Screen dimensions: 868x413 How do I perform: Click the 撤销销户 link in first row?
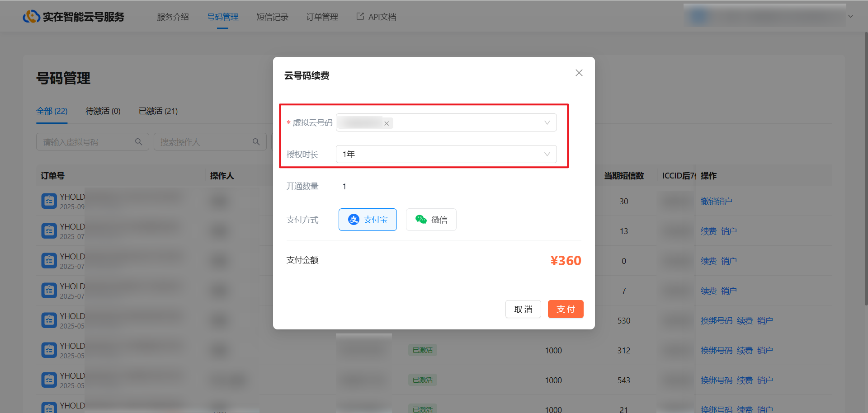point(716,202)
